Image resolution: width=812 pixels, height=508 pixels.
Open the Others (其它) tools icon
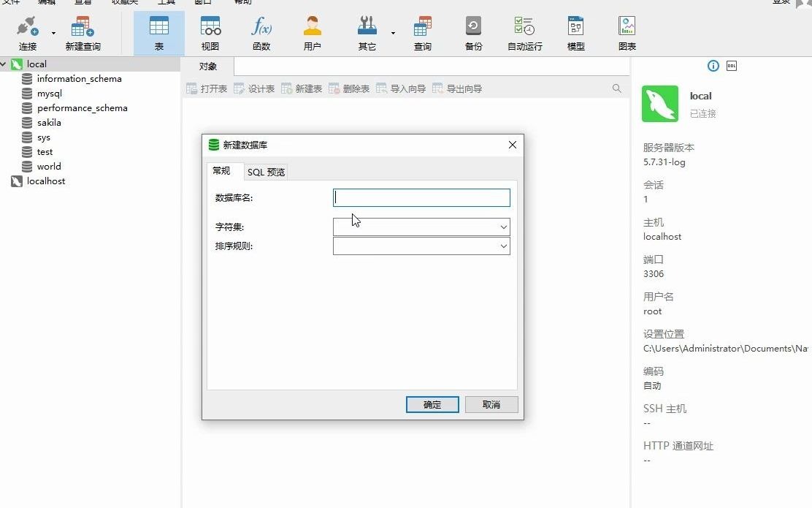(367, 33)
